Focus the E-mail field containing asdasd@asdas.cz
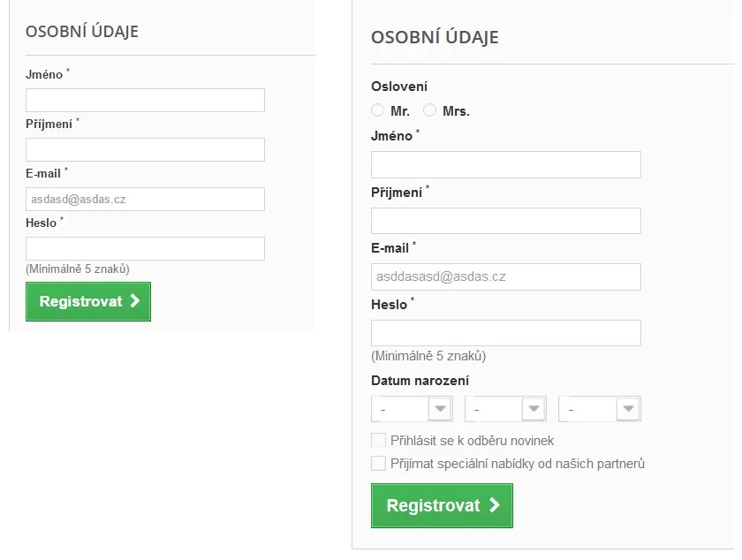 pyautogui.click(x=145, y=199)
